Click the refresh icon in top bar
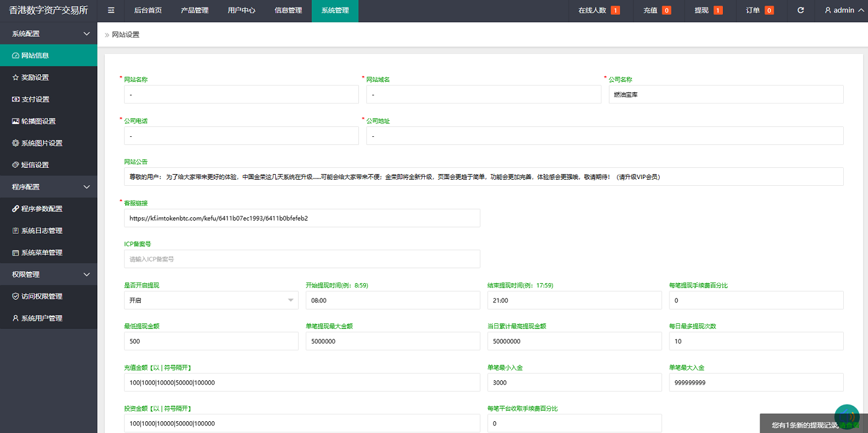 pos(800,11)
